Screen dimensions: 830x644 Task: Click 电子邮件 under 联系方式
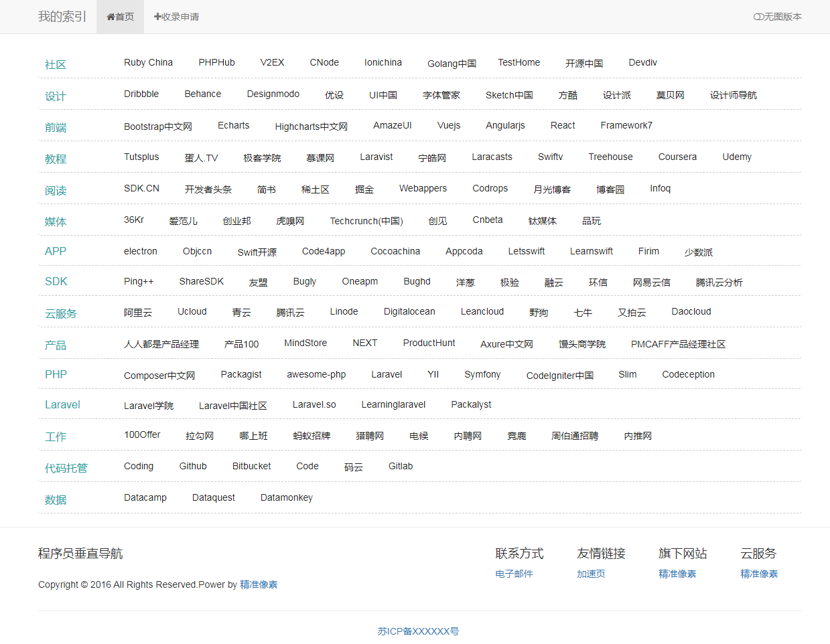click(512, 573)
